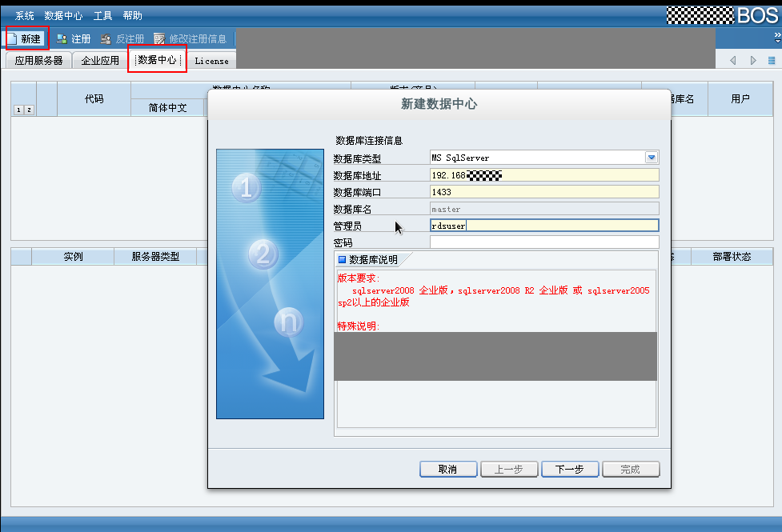Click the 版本要求 red text
Viewport: 782px width, 532px height.
pyautogui.click(x=359, y=278)
